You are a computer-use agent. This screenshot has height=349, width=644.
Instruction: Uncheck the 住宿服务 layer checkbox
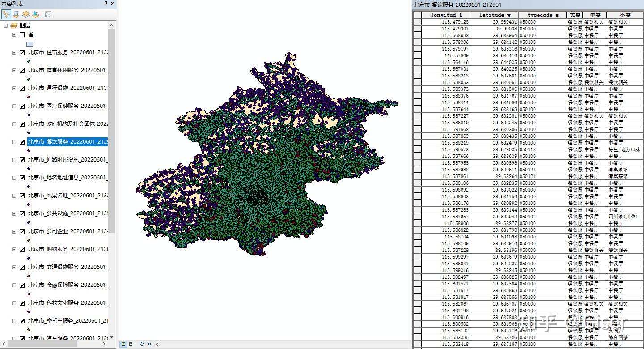[x=22, y=52]
